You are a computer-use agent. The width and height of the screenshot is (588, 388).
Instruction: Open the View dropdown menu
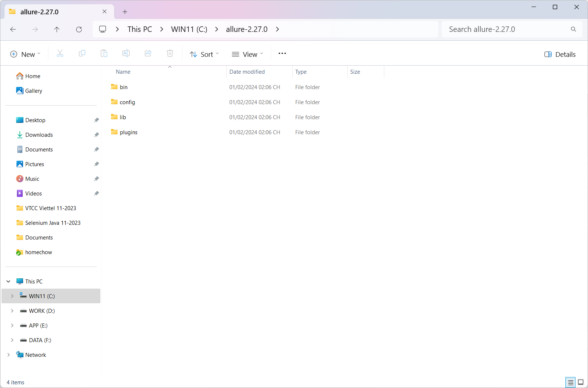point(248,54)
